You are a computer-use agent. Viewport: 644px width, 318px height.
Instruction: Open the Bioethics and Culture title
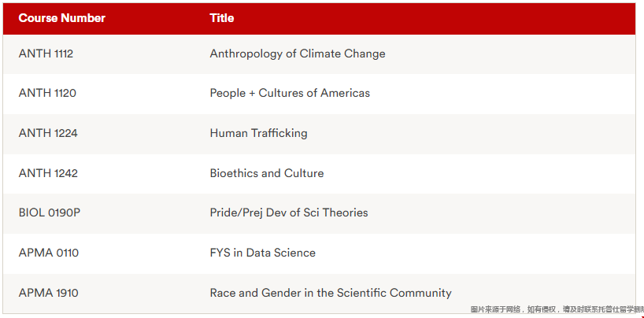[267, 173]
